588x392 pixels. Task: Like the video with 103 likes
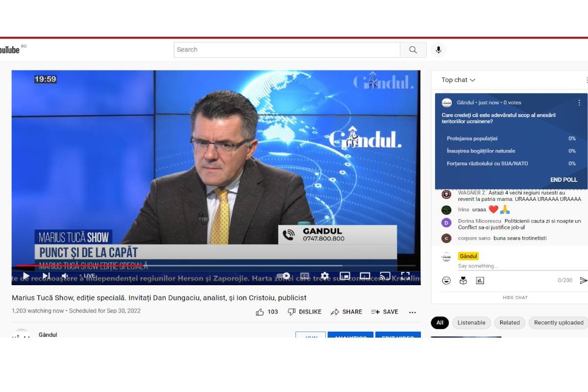[x=267, y=312]
